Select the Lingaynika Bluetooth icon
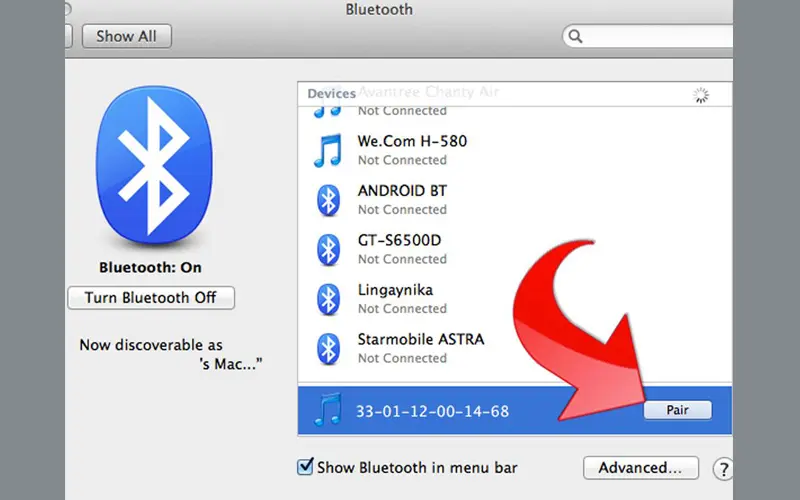 pyautogui.click(x=329, y=299)
